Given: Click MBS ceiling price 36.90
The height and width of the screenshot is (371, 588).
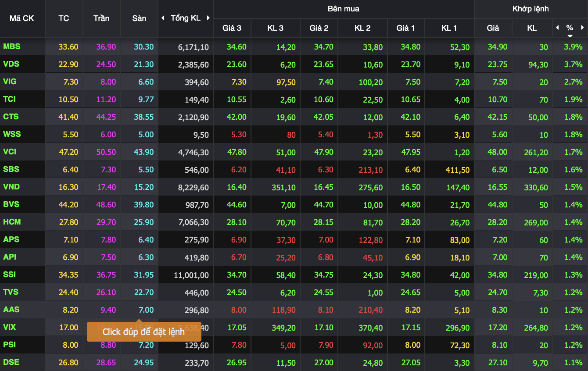Looking at the screenshot, I should [x=106, y=47].
